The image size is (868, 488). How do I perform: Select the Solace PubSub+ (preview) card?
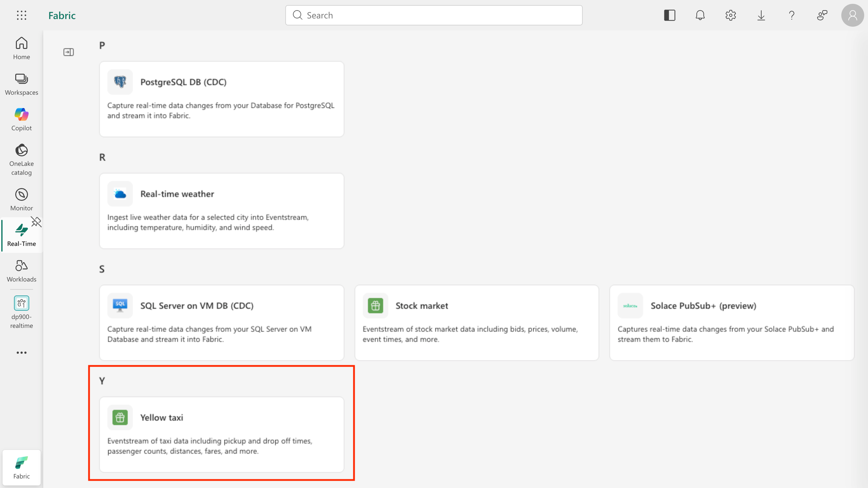coord(732,322)
